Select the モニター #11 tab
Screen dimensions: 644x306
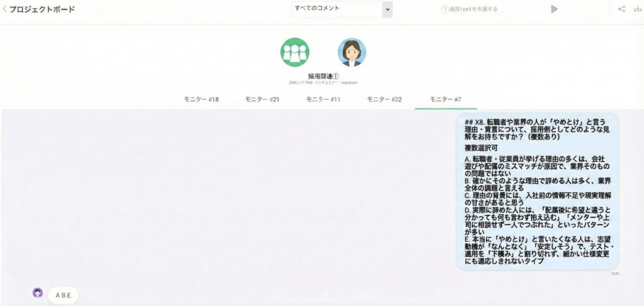click(323, 99)
